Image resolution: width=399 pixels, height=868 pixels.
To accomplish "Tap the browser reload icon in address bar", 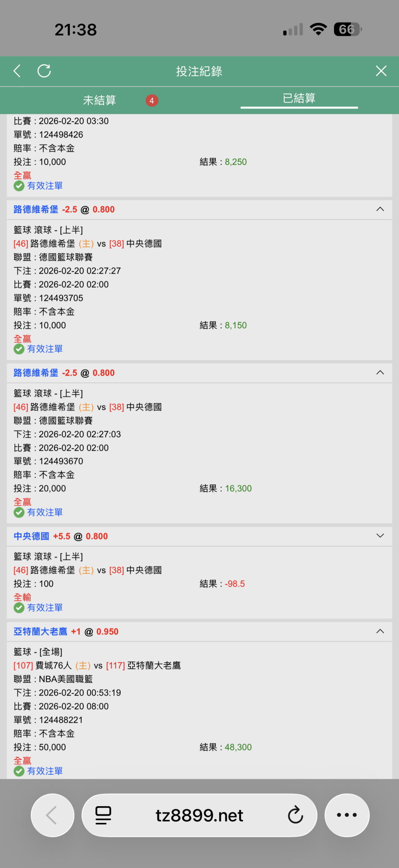I will click(x=295, y=815).
